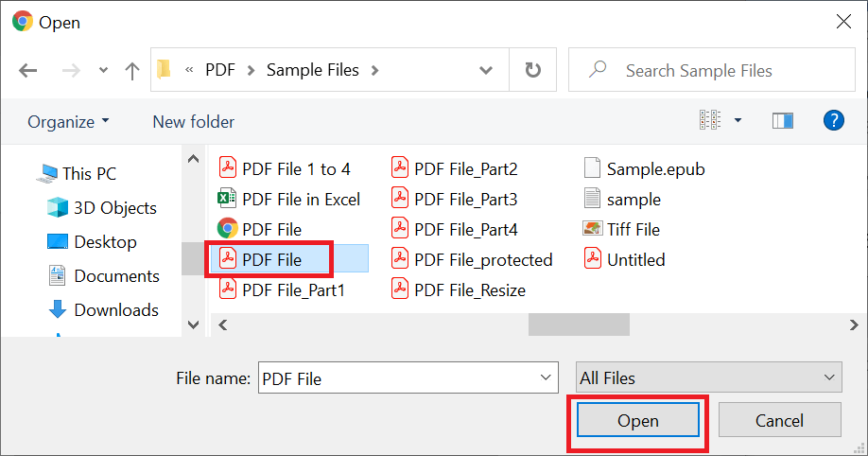Screen dimensions: 868x456
Task: Expand the address bar history dropdown
Action: click(486, 70)
